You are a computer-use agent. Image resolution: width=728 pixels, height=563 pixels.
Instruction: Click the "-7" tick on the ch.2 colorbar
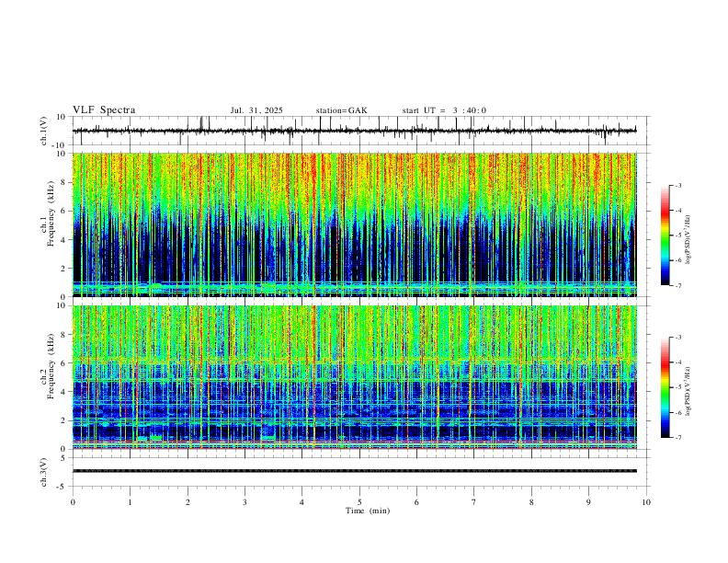[x=677, y=438]
